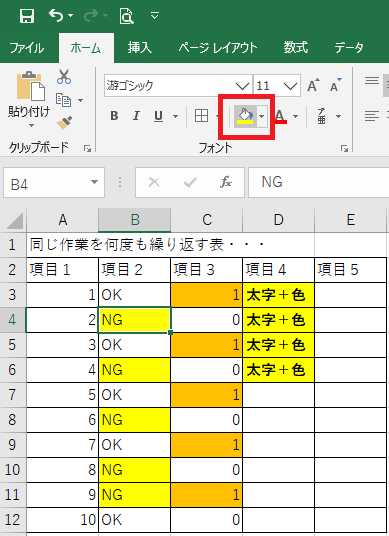Open the 数式 ribbon tab
This screenshot has width=389, height=536.
(x=296, y=48)
